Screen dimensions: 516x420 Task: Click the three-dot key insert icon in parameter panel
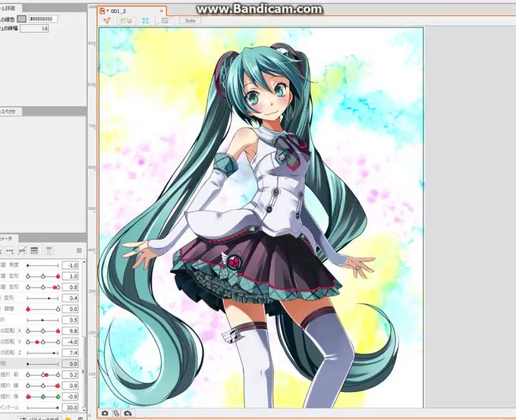click(10, 251)
